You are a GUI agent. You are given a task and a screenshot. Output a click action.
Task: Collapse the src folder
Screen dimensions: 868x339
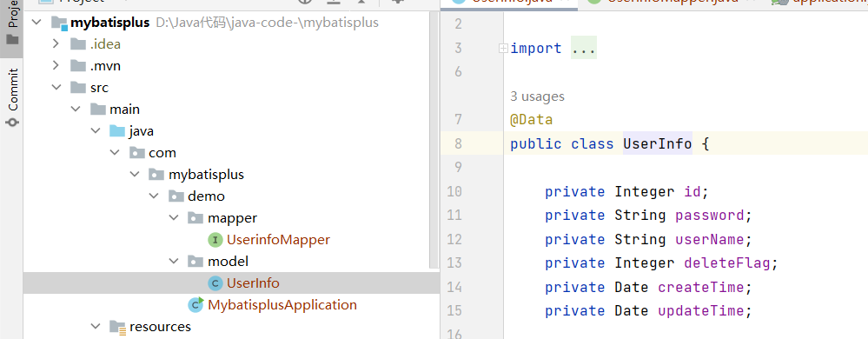56,88
